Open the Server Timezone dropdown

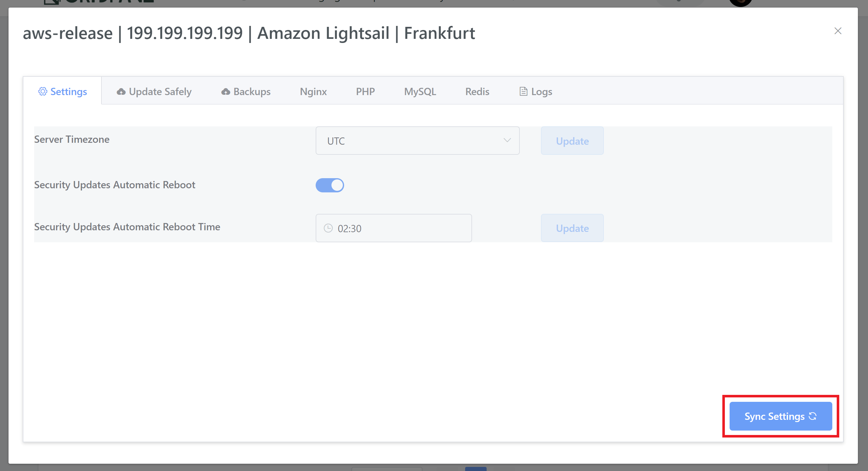tap(417, 141)
